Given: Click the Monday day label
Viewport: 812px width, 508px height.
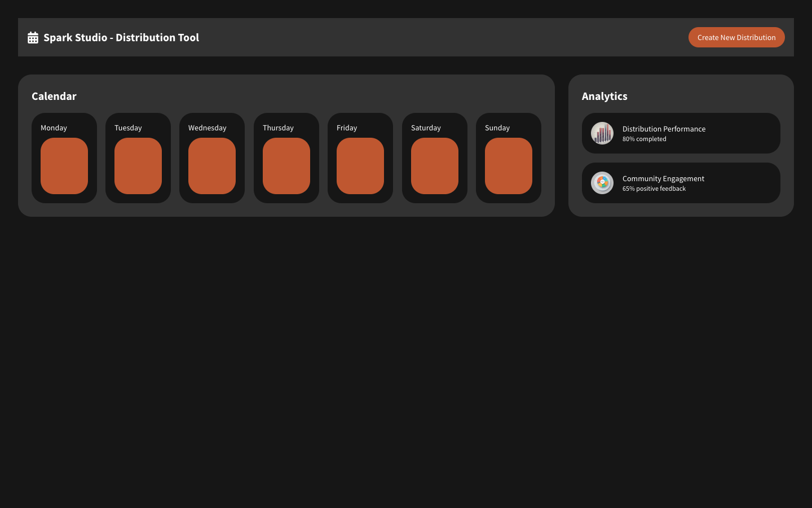Looking at the screenshot, I should [x=54, y=128].
